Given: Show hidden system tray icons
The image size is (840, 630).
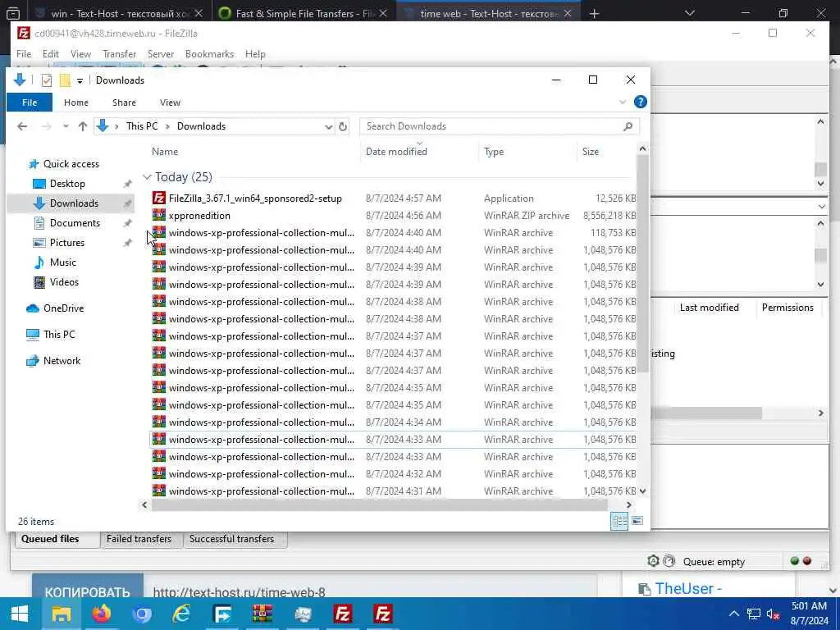Looking at the screenshot, I should tap(734, 614).
